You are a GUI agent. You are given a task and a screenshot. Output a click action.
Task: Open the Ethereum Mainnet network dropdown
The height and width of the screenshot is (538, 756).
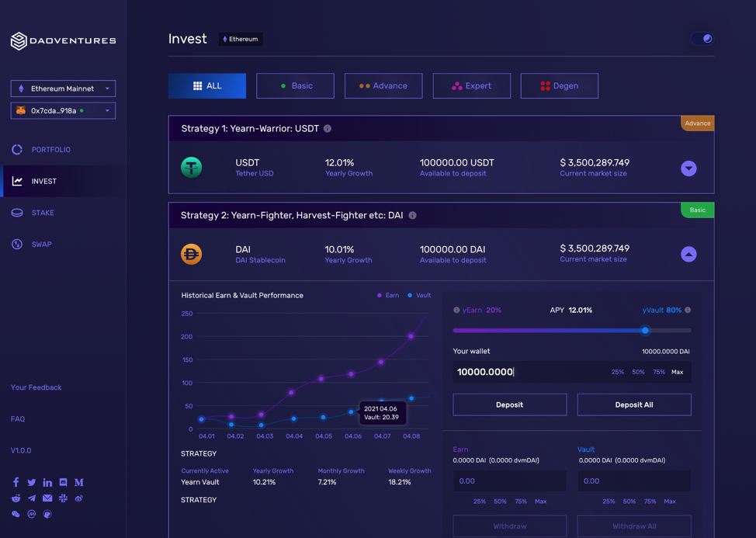[63, 89]
